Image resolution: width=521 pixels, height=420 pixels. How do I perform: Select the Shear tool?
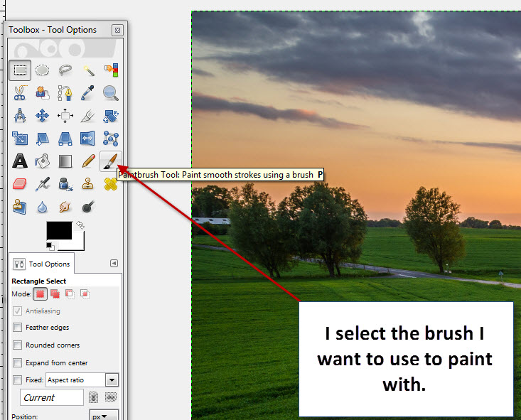[x=42, y=139]
